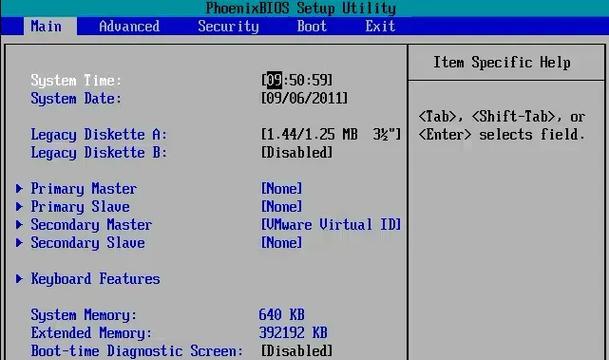The image size is (609, 360).
Task: Open the Primary Master entry
Action: [84, 189]
